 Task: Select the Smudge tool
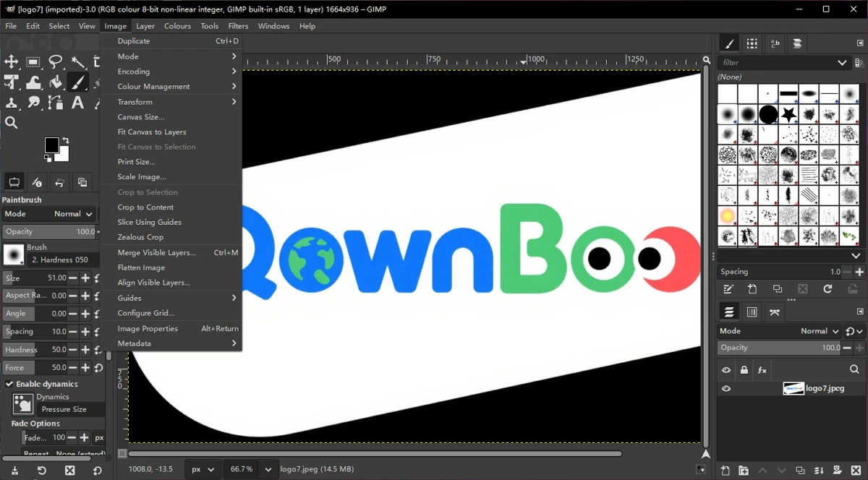point(33,103)
